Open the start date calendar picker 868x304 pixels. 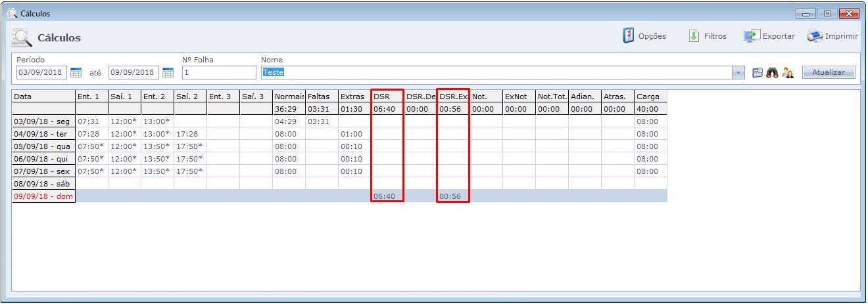point(76,72)
